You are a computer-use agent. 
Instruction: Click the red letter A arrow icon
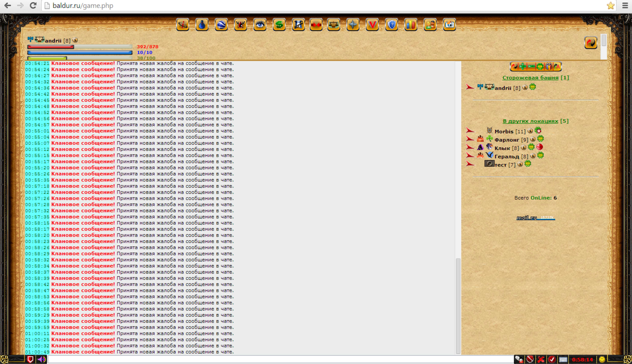pyautogui.click(x=557, y=66)
